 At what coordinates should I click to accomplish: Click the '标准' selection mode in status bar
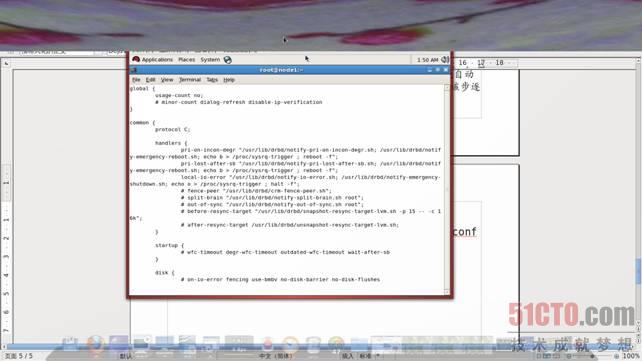(x=365, y=356)
